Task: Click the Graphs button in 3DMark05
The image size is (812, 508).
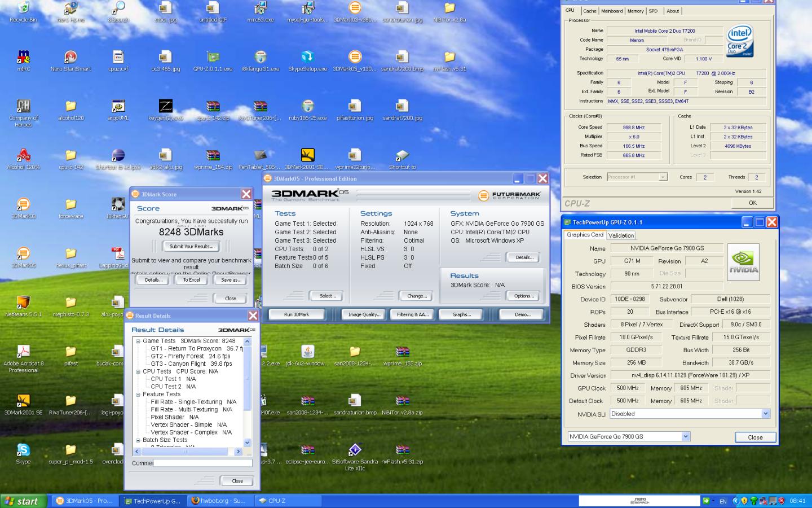Action: 461,314
